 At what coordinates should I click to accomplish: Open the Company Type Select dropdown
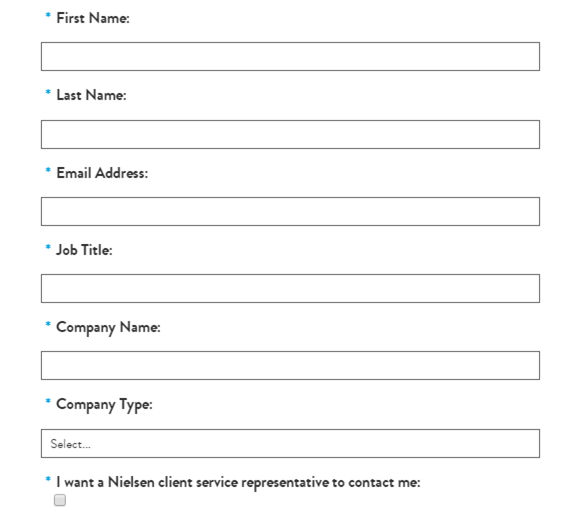tap(290, 443)
